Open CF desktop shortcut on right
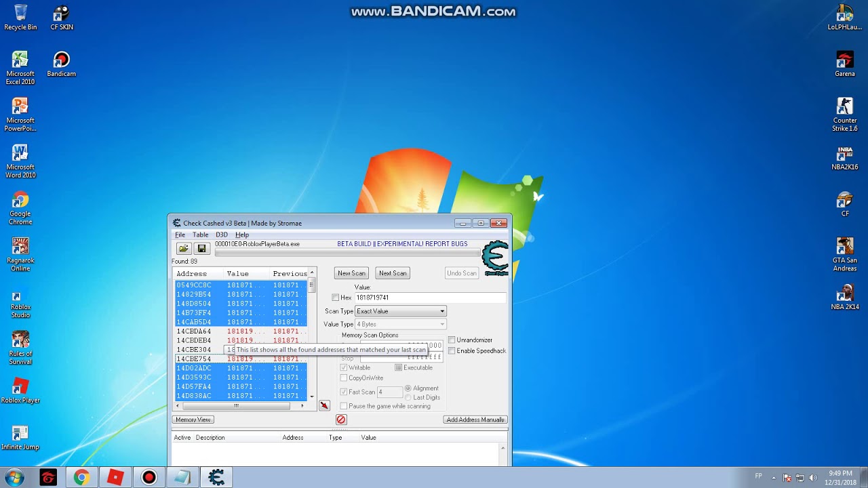The width and height of the screenshot is (868, 488). click(845, 204)
